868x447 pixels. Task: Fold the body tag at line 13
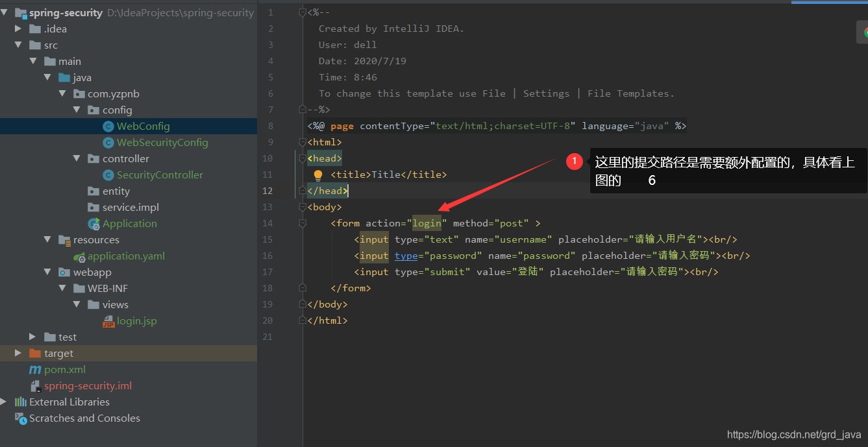[303, 207]
